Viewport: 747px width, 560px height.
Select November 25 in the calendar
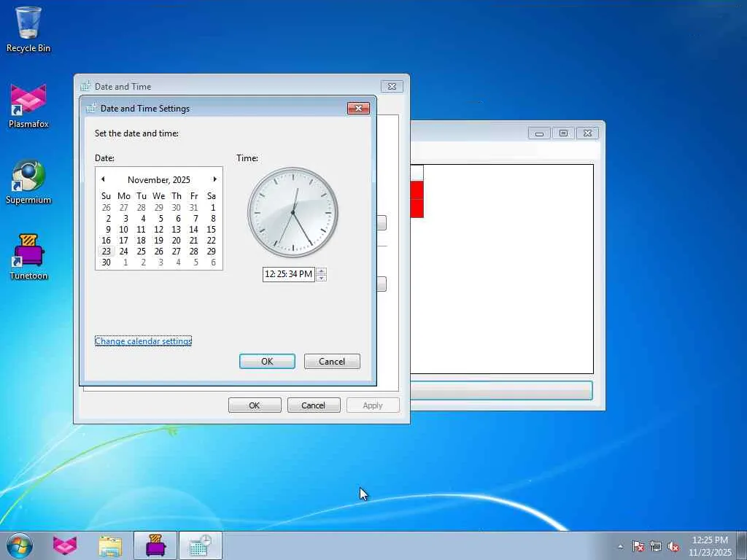[142, 251]
